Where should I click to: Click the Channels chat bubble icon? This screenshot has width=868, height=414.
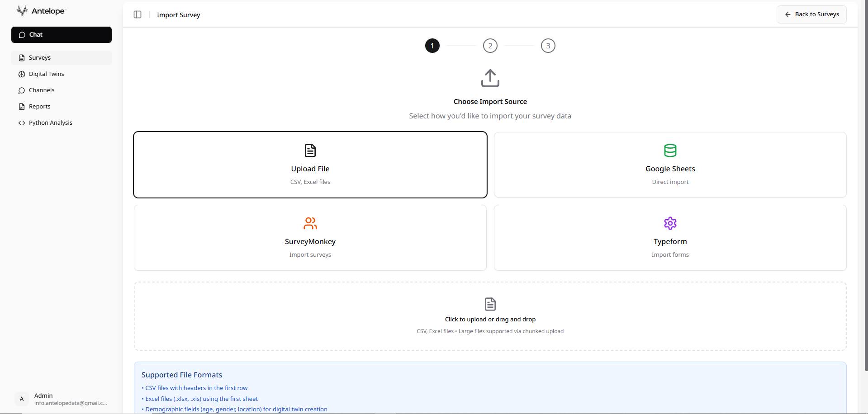tap(21, 90)
